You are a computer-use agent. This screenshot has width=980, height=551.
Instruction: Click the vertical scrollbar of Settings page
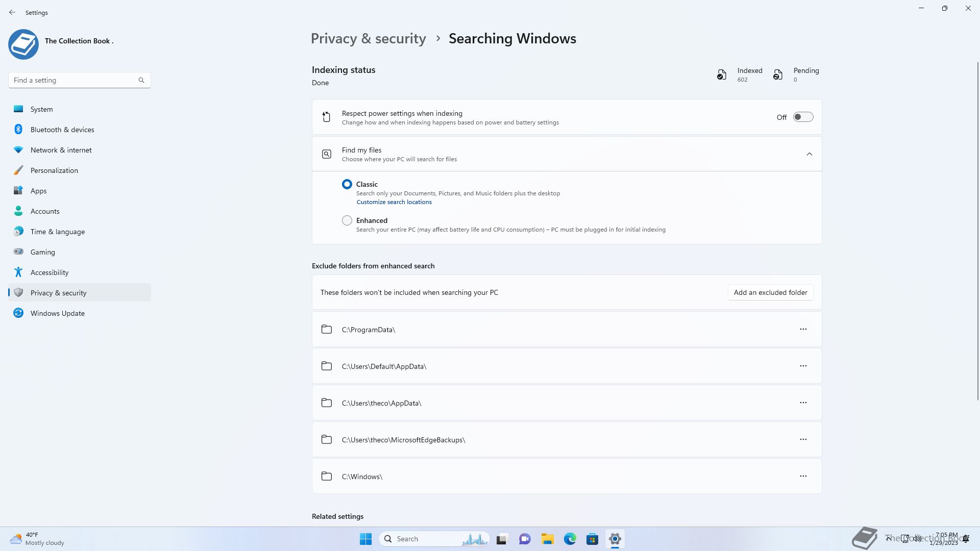click(978, 231)
